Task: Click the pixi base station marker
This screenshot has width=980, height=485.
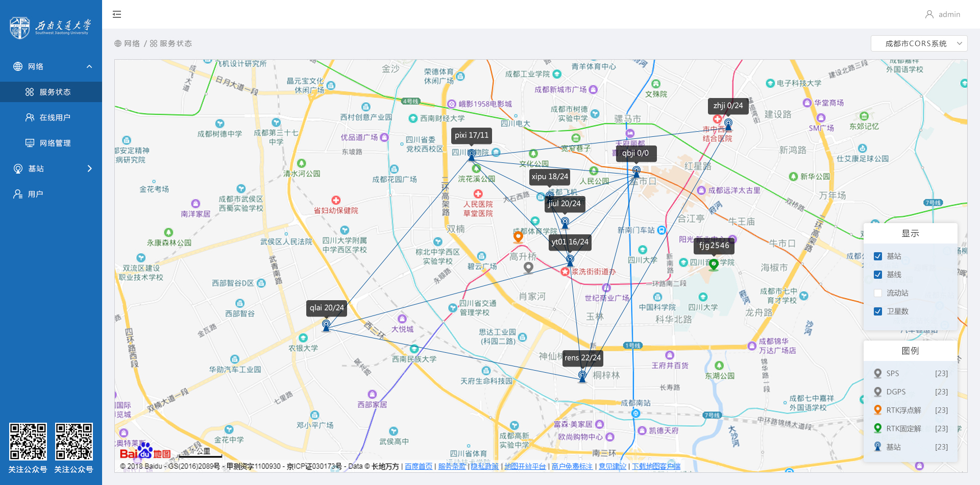Action: 472,154
